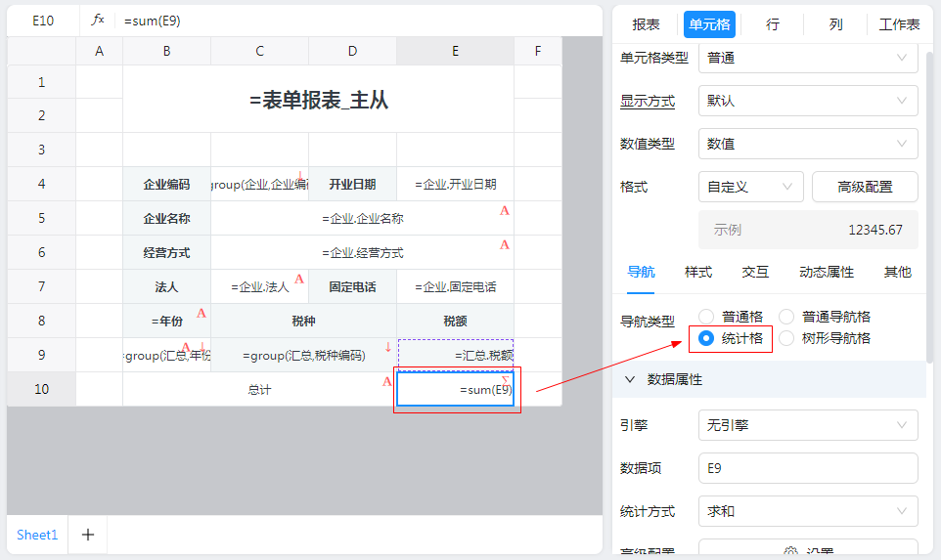Click column header E
This screenshot has width=941, height=560.
[455, 51]
